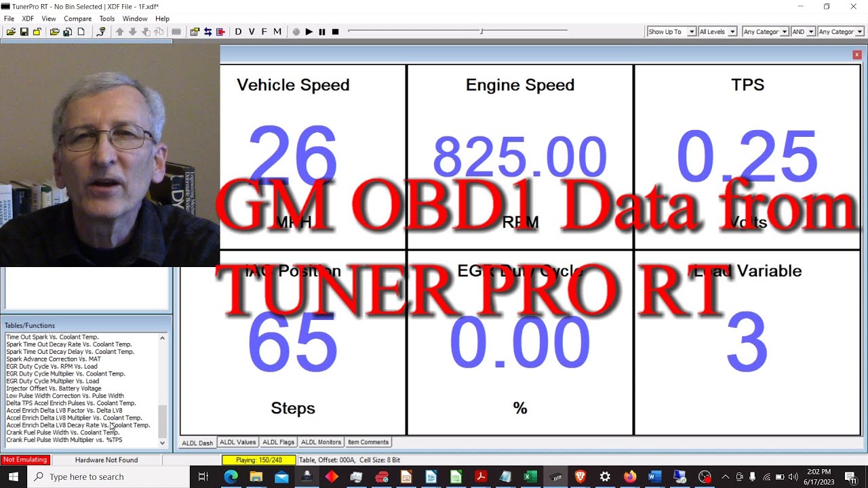The height and width of the screenshot is (488, 868).
Task: Click the Windows Start button
Action: pyautogui.click(x=14, y=476)
